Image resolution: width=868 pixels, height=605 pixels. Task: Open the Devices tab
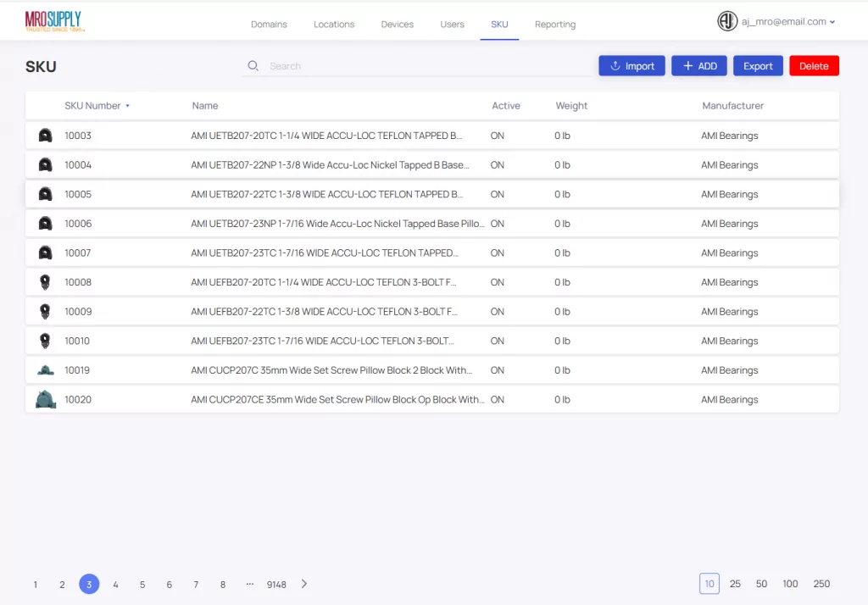(x=398, y=25)
